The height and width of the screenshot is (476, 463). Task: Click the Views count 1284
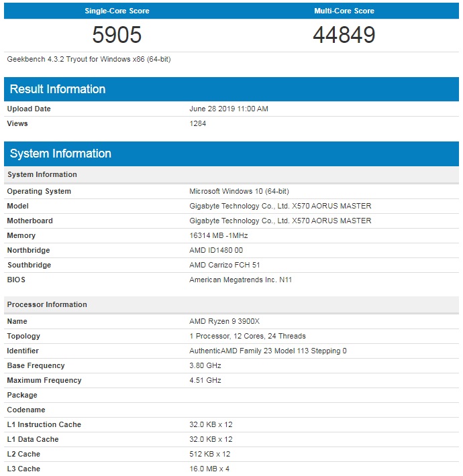tap(198, 123)
